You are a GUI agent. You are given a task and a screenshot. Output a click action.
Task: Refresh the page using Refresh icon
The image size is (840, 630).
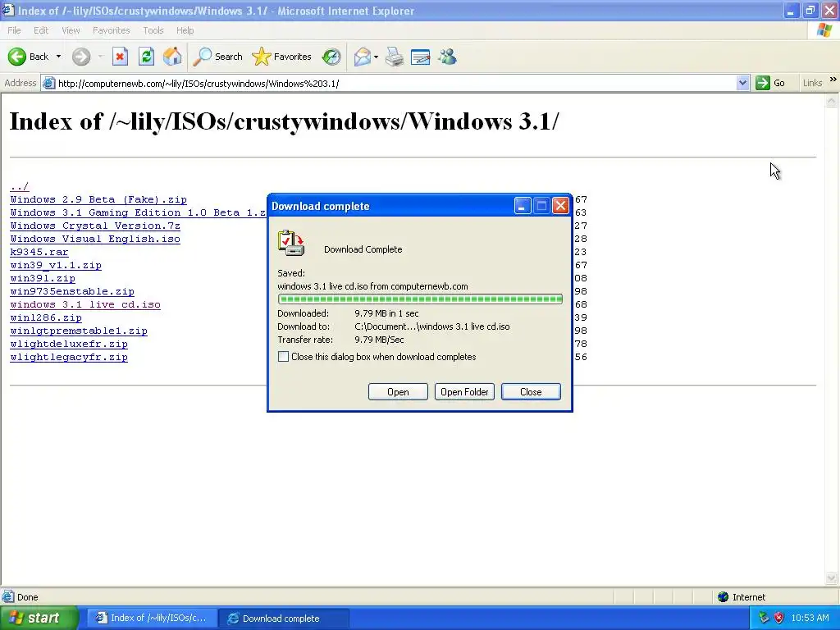coord(146,57)
